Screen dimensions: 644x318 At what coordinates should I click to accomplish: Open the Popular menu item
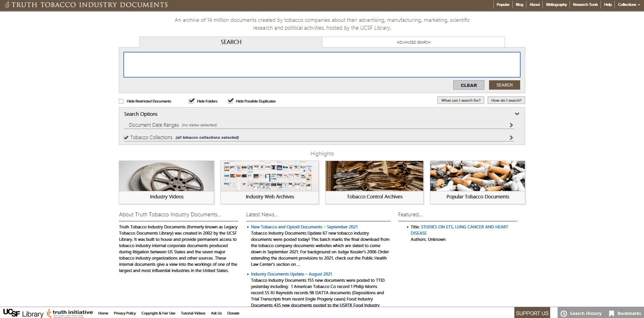[x=503, y=5]
